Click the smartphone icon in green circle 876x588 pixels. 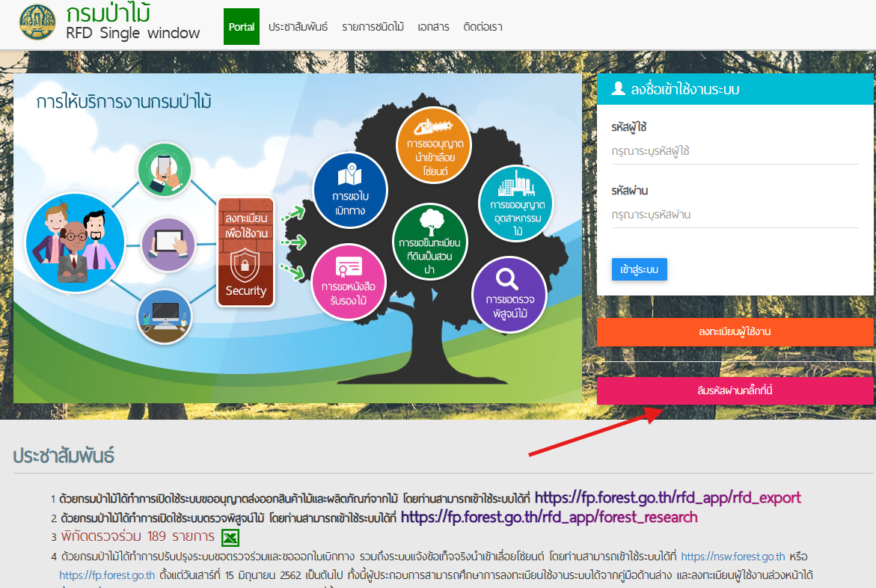coord(165,170)
